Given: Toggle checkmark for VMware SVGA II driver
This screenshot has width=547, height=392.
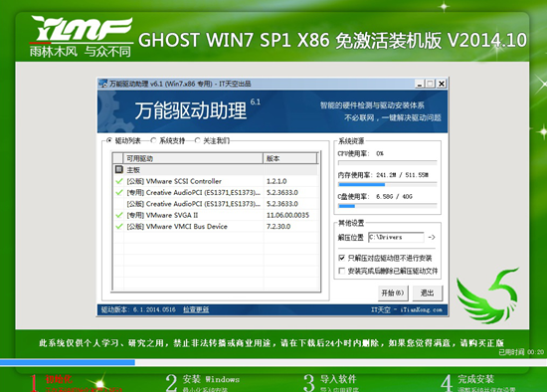Looking at the screenshot, I should click(119, 215).
